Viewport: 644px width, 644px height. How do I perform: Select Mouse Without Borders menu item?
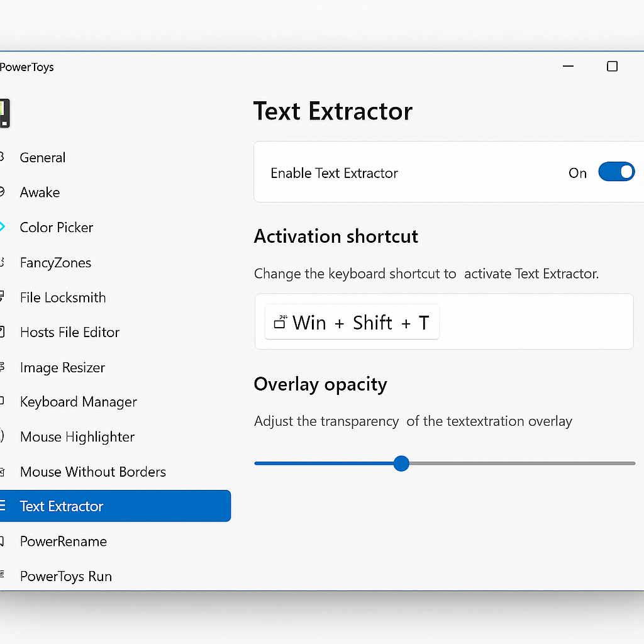click(92, 472)
